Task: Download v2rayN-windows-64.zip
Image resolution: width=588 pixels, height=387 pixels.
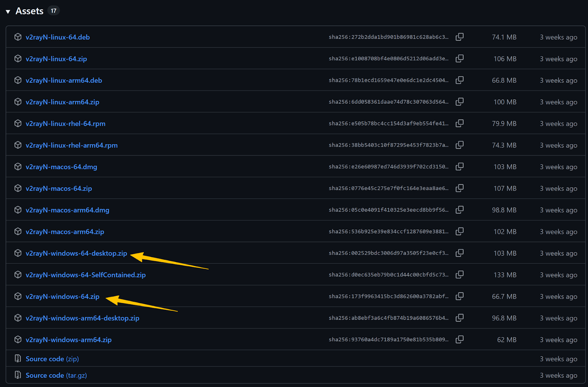Action: pyautogui.click(x=62, y=297)
